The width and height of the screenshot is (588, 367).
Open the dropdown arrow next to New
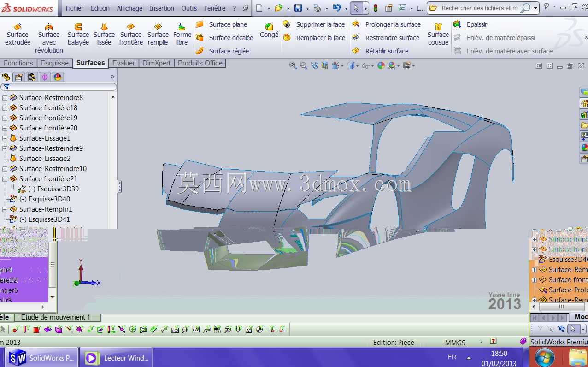(x=269, y=8)
